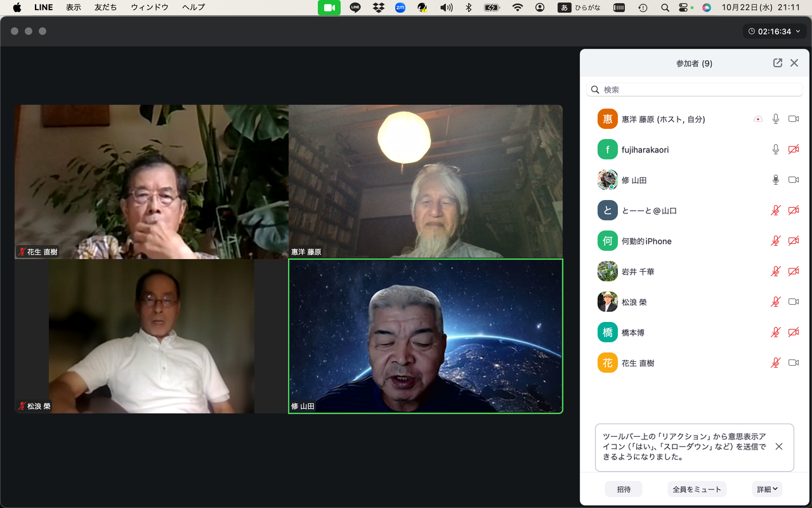Screen dimensions: 812x508
Task: Select 惠洋 藤原 video tile
Action: click(x=426, y=182)
